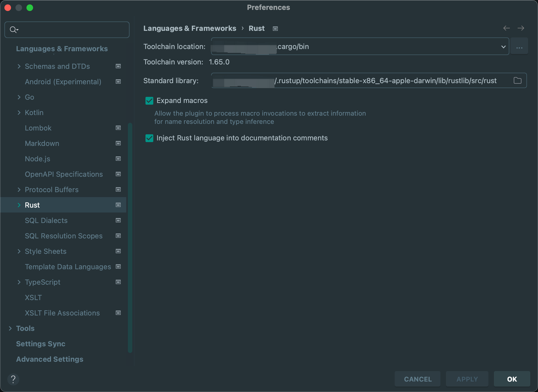
Task: Open the help question mark icon
Action: tap(14, 379)
